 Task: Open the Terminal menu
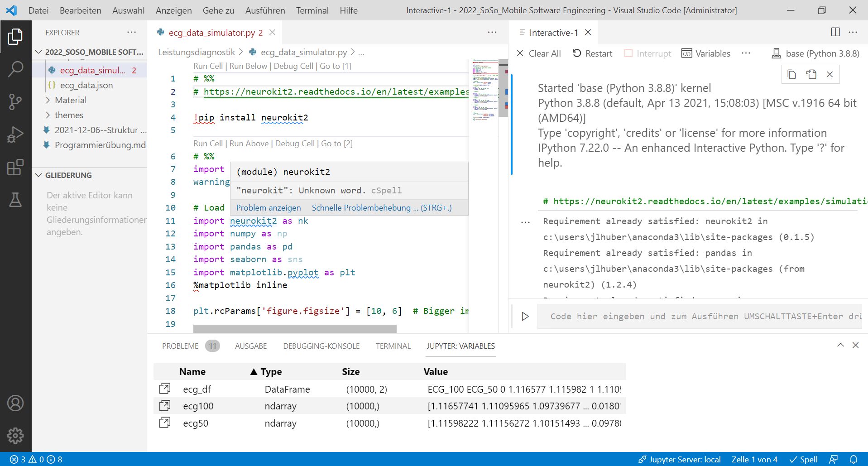[x=312, y=10]
